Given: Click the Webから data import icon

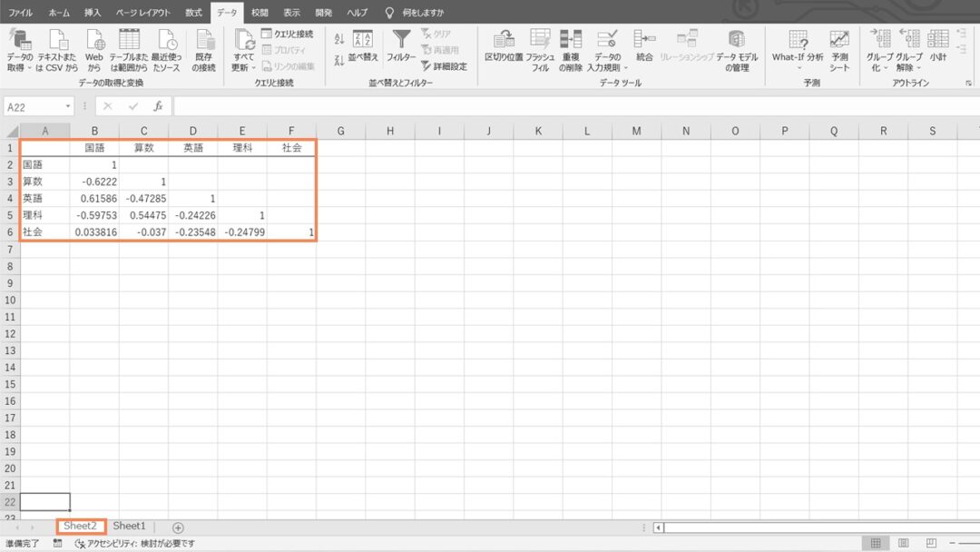Looking at the screenshot, I should [94, 41].
